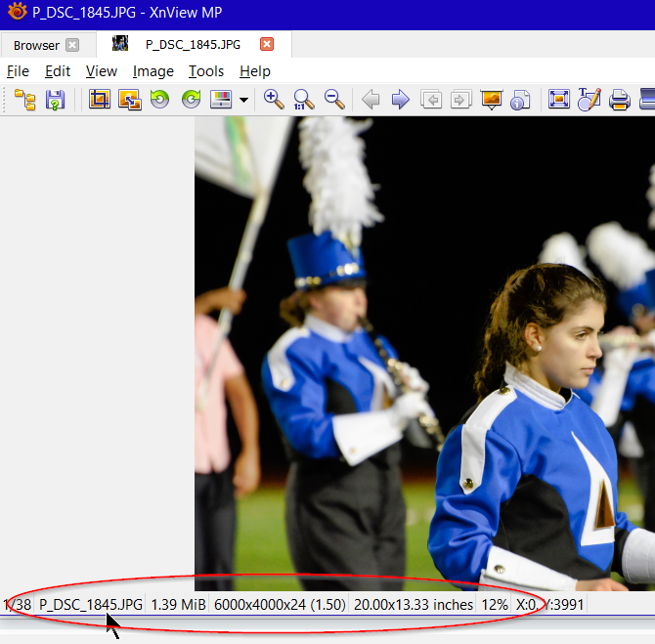Zoom in on the image
The height and width of the screenshot is (644, 655).
(x=274, y=100)
